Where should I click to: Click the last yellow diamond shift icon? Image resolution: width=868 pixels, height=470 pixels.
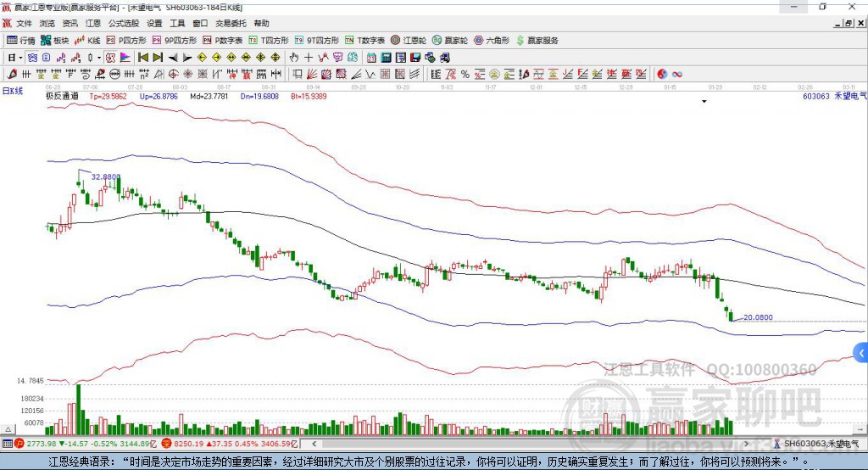point(275,58)
